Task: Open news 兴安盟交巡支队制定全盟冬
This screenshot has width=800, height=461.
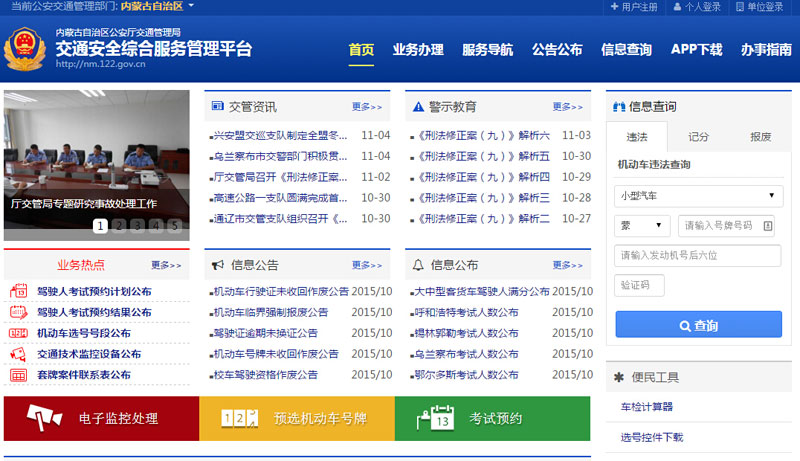Action: (280, 136)
